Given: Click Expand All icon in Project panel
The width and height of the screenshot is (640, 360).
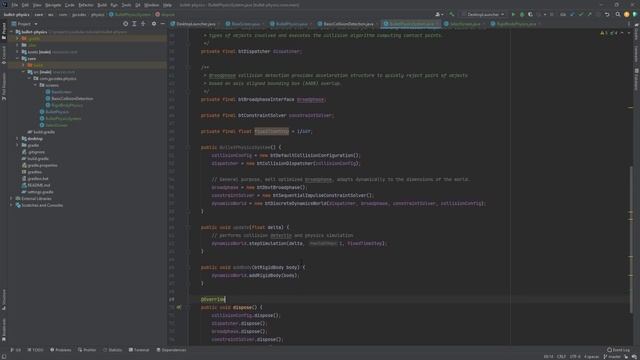Looking at the screenshot, I should (134, 24).
